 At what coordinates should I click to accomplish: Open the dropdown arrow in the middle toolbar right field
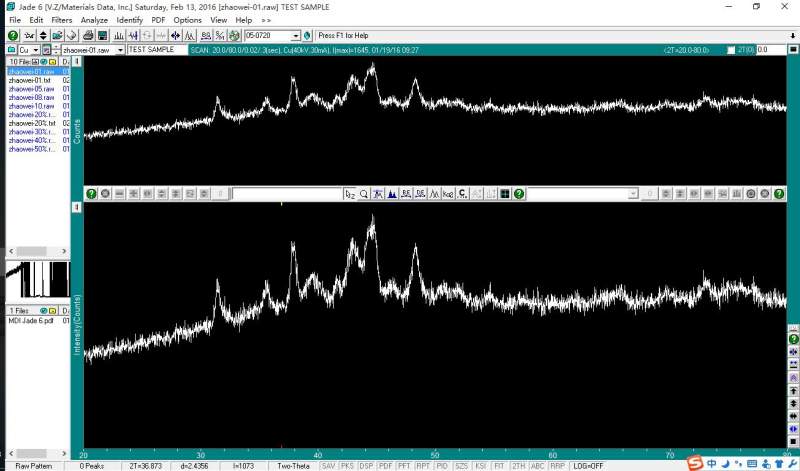[633, 194]
